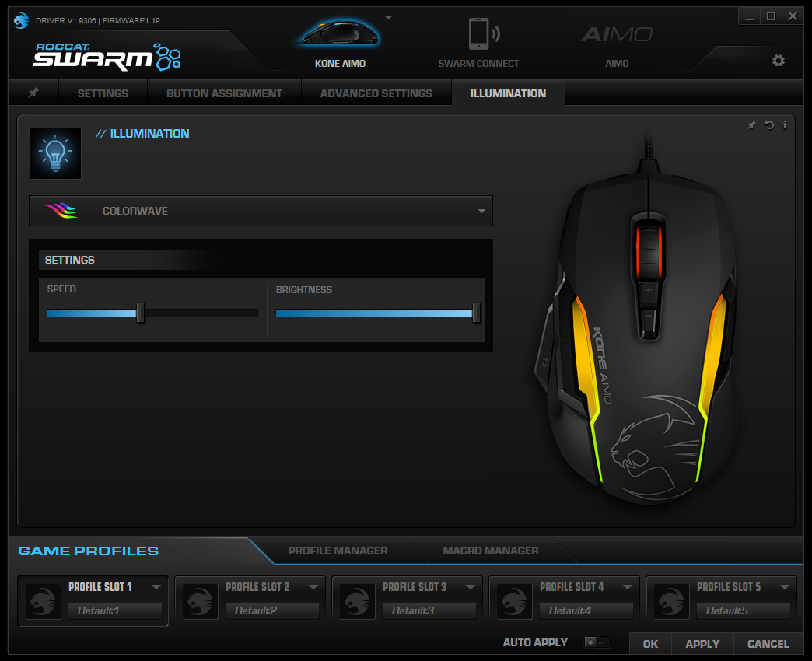This screenshot has width=812, height=661.
Task: Open the Macro Manager tab
Action: click(x=491, y=551)
